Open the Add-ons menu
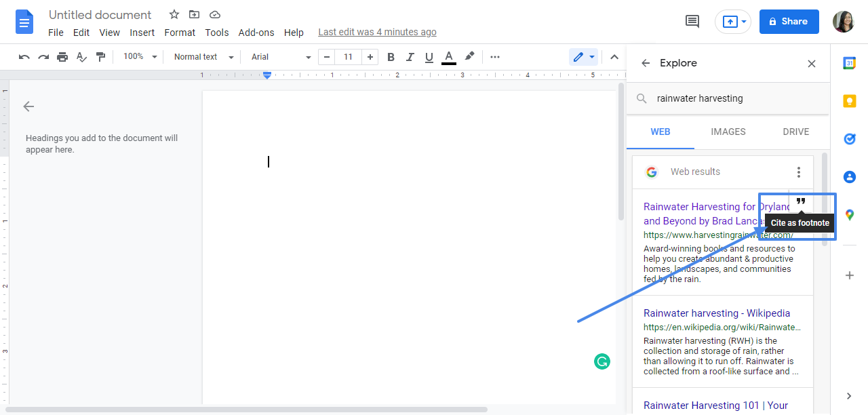This screenshot has width=868, height=415. tap(256, 33)
